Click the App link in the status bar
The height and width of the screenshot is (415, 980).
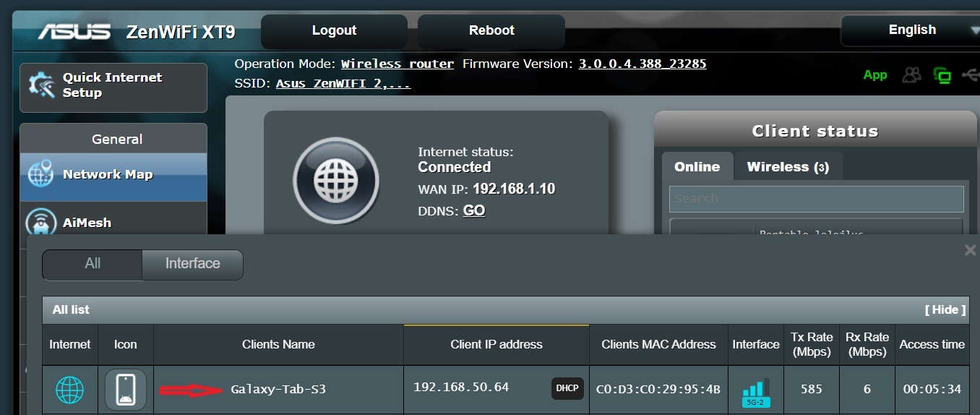click(874, 75)
